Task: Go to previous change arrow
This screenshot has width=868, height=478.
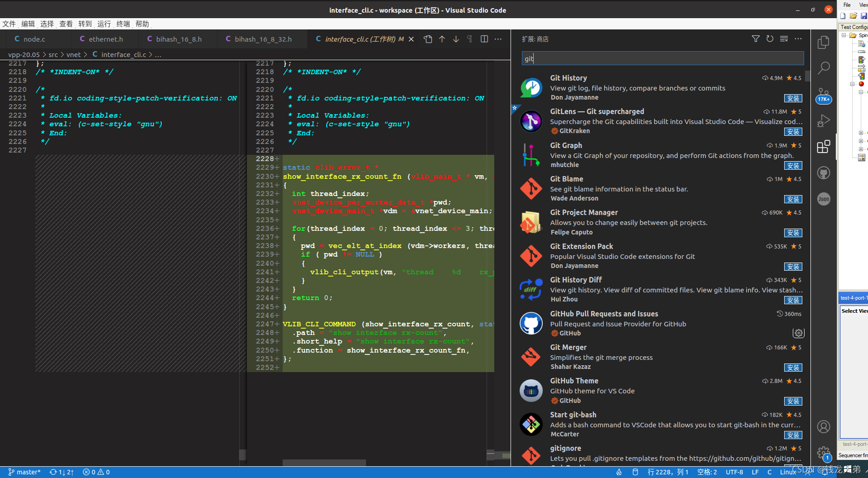Action: [442, 39]
